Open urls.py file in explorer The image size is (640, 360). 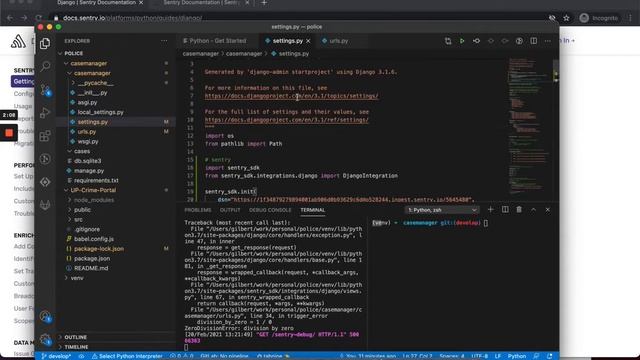point(87,132)
